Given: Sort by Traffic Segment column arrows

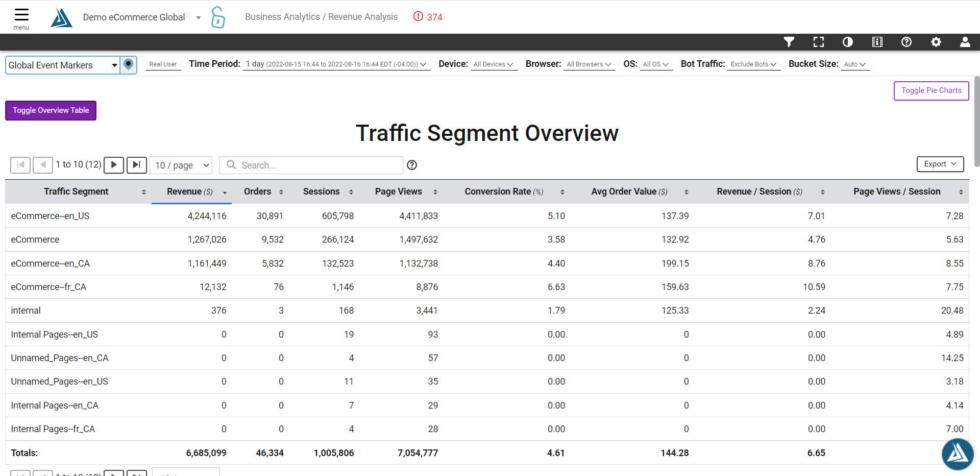Looking at the screenshot, I should 144,192.
